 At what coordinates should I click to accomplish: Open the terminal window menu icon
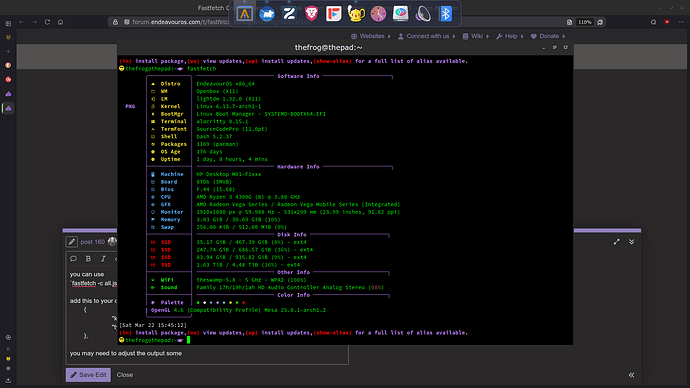tap(554, 48)
